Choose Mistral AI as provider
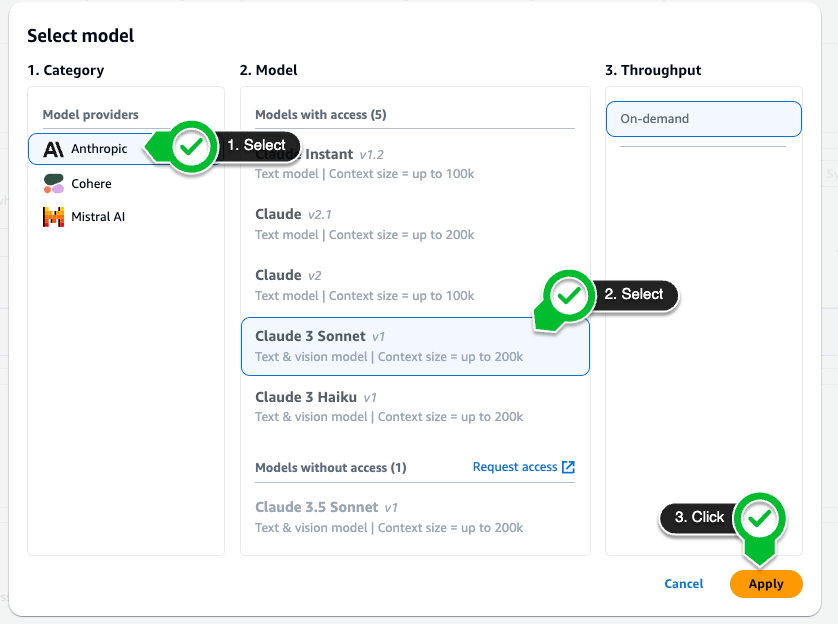 98,217
